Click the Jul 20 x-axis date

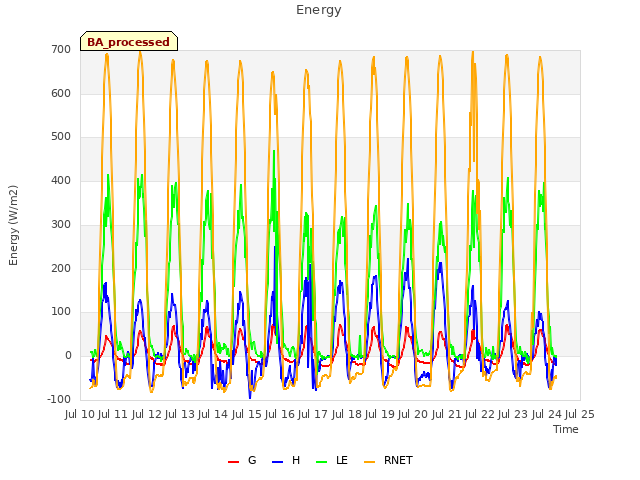click(x=413, y=415)
